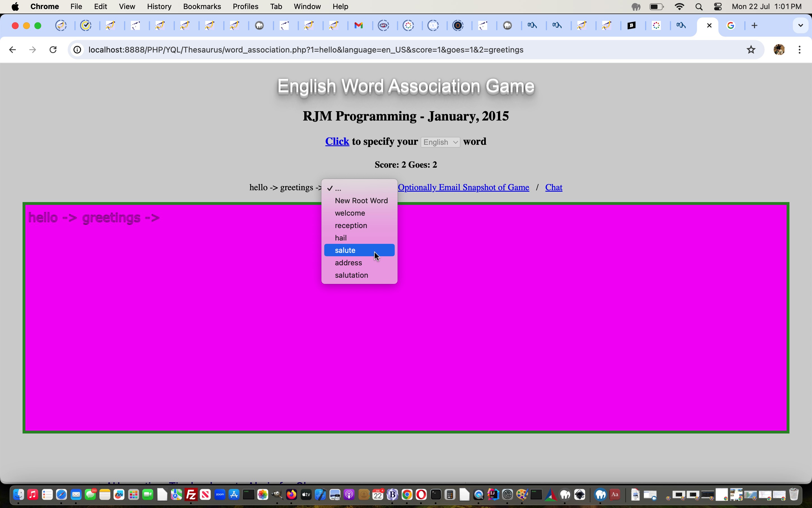View site information for localhost

point(78,50)
